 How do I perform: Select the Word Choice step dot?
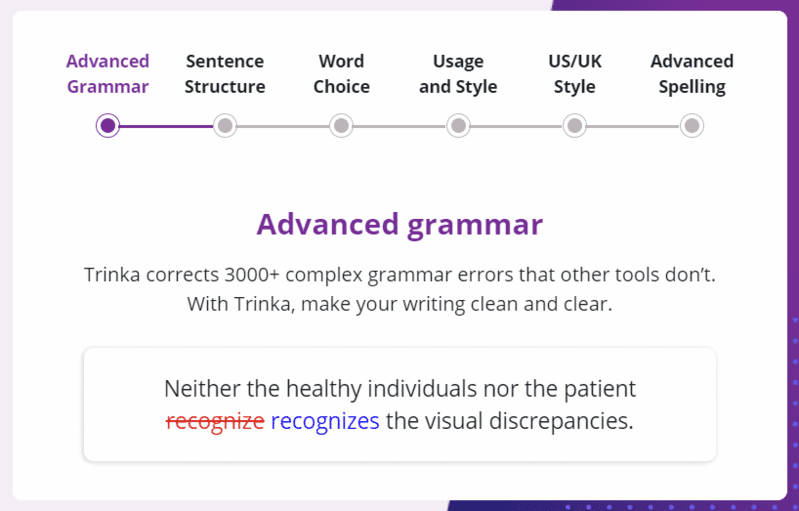341,125
